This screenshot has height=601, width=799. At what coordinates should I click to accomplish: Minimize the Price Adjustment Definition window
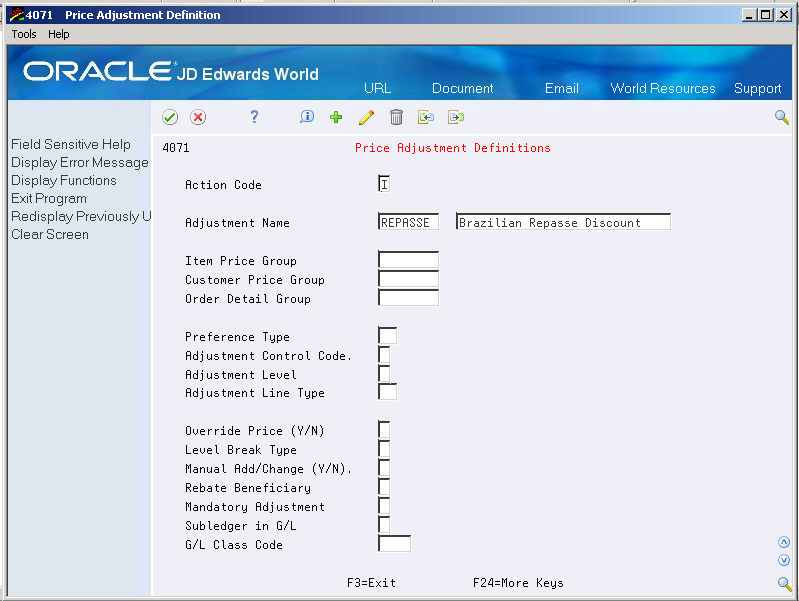(x=749, y=15)
